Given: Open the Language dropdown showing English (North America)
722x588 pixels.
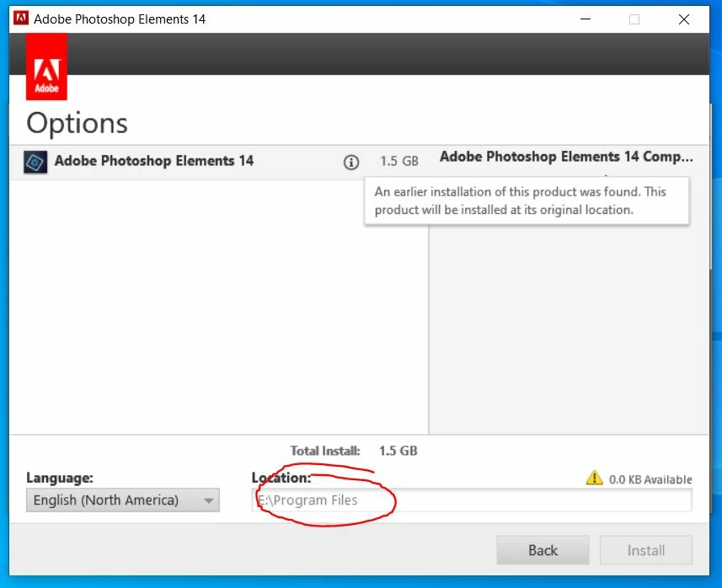Looking at the screenshot, I should (123, 500).
